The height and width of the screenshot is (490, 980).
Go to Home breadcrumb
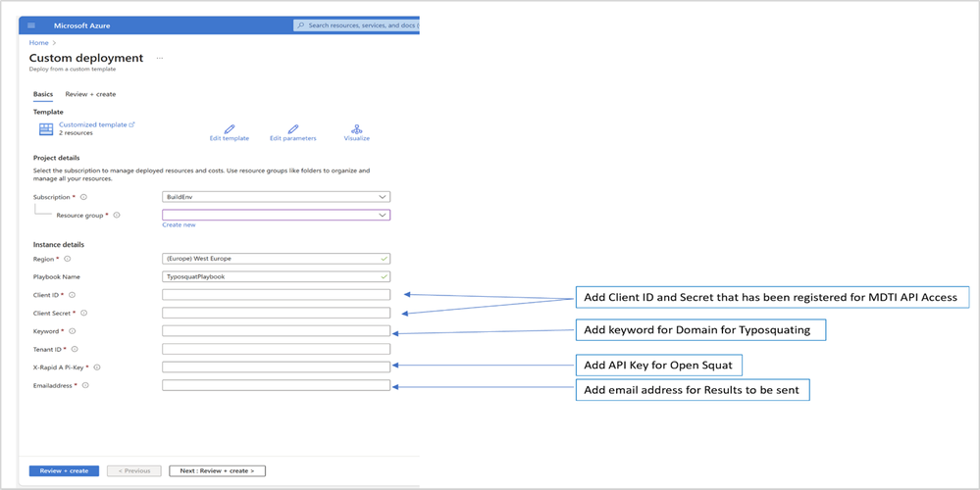tap(39, 43)
